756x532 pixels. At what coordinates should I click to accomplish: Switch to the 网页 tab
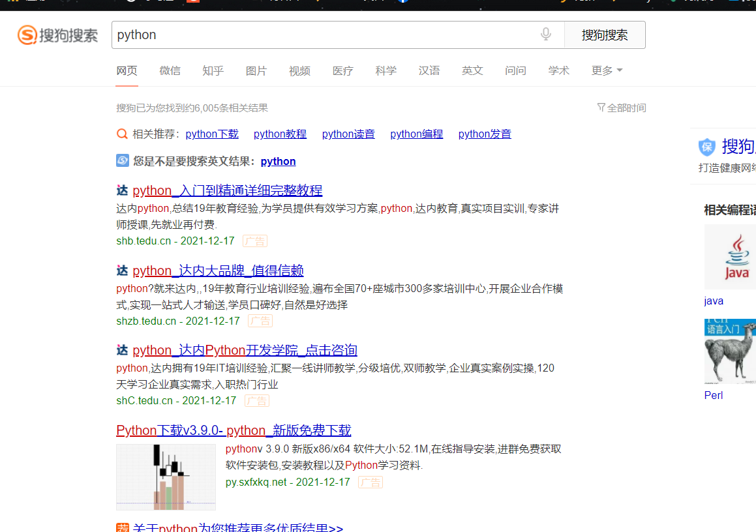point(127,71)
